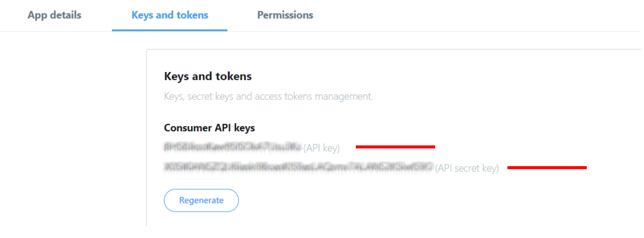
Task: Click the bold "Keys and tokens" card heading
Action: pyautogui.click(x=208, y=76)
